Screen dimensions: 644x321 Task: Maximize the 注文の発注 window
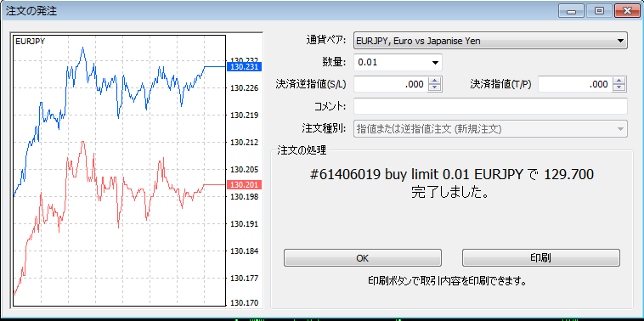coord(599,11)
